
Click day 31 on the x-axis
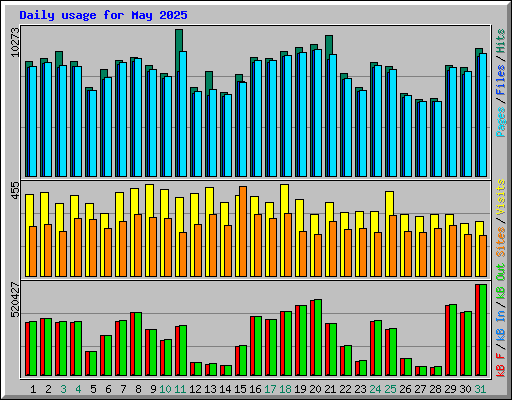point(480,389)
